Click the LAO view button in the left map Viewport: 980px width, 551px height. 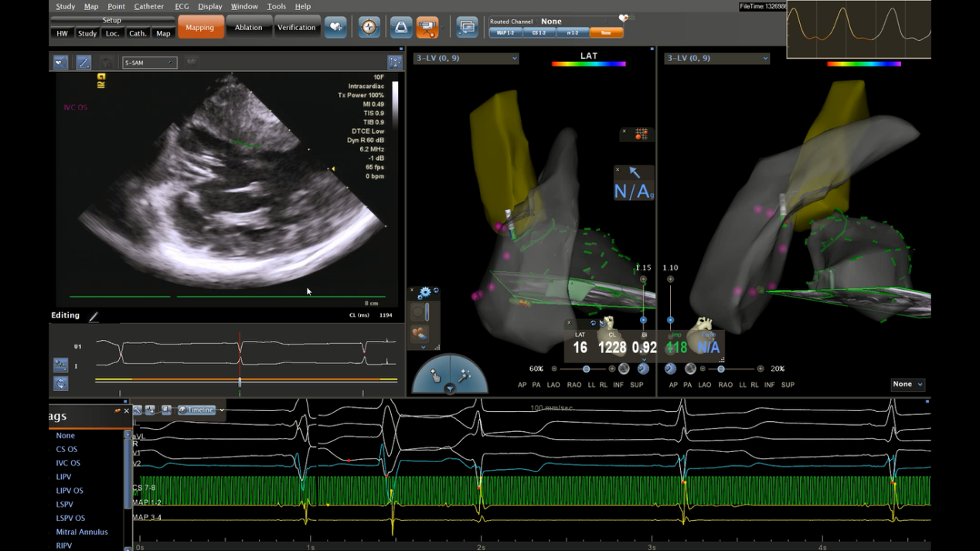(x=553, y=385)
